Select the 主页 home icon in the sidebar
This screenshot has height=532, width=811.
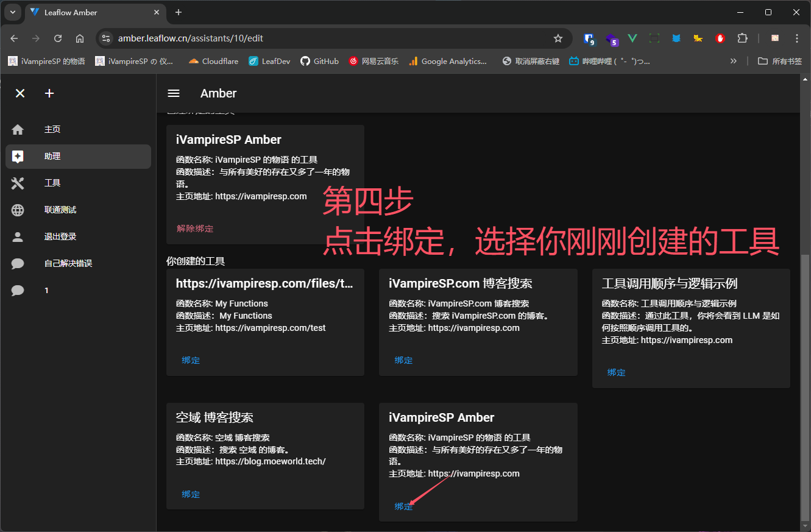coord(18,129)
